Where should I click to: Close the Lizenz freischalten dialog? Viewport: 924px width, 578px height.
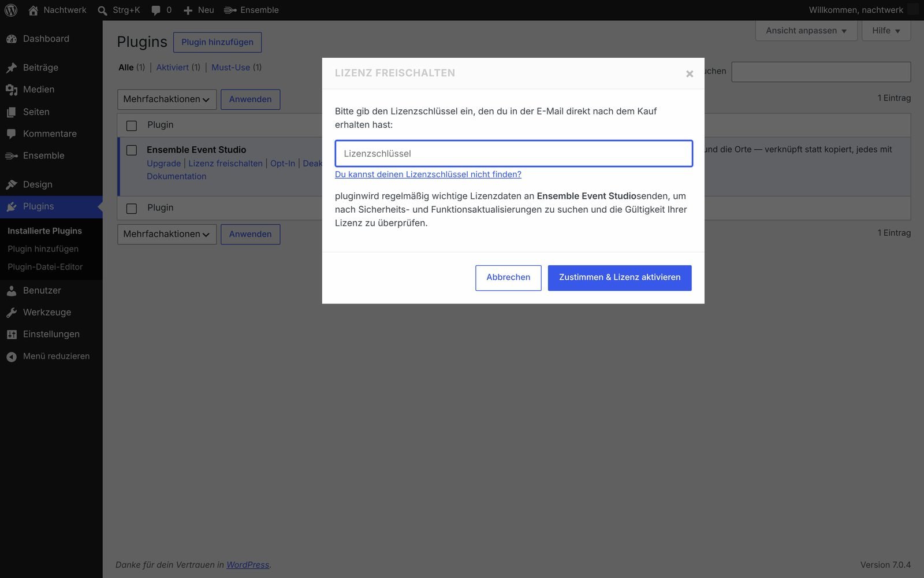690,73
